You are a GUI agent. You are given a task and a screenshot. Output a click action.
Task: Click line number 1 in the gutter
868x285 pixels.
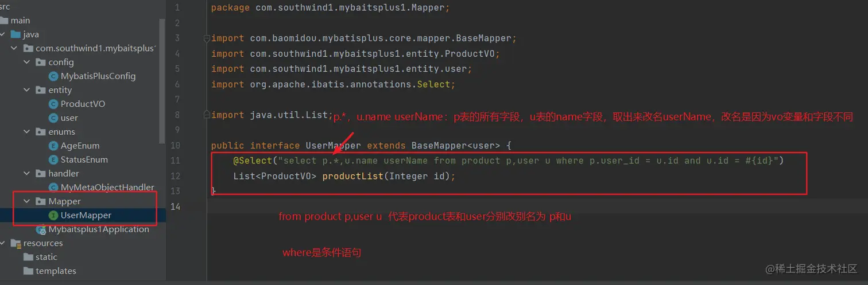(x=177, y=8)
